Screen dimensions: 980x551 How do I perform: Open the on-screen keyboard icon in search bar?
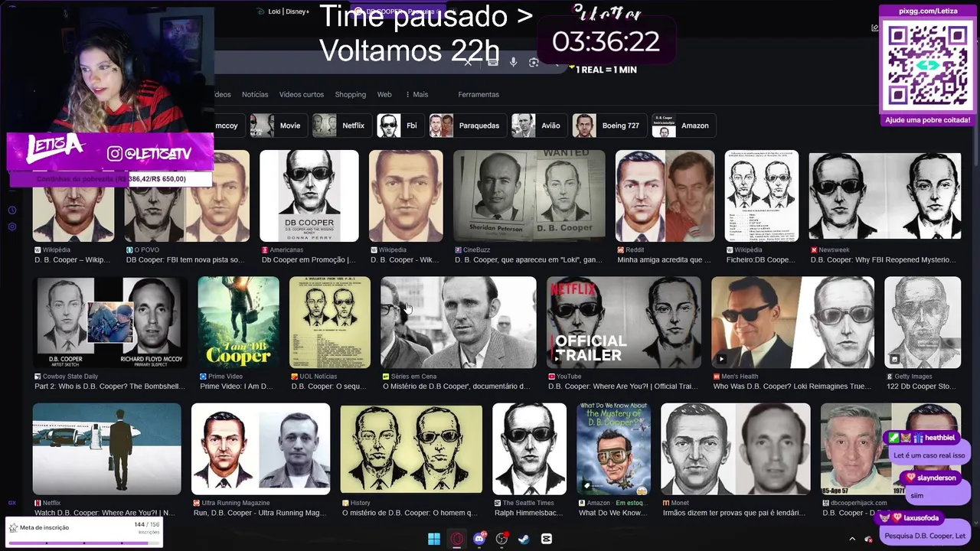[x=493, y=63]
